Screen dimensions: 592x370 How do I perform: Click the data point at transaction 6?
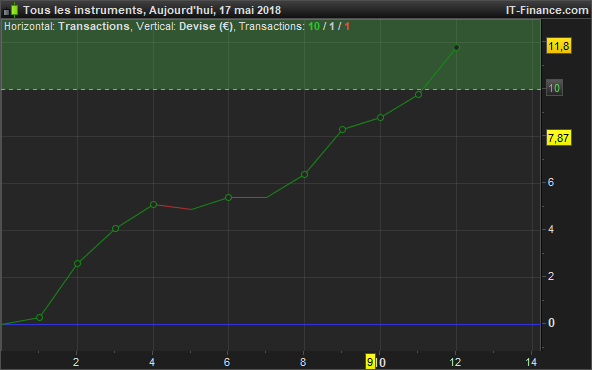point(228,197)
